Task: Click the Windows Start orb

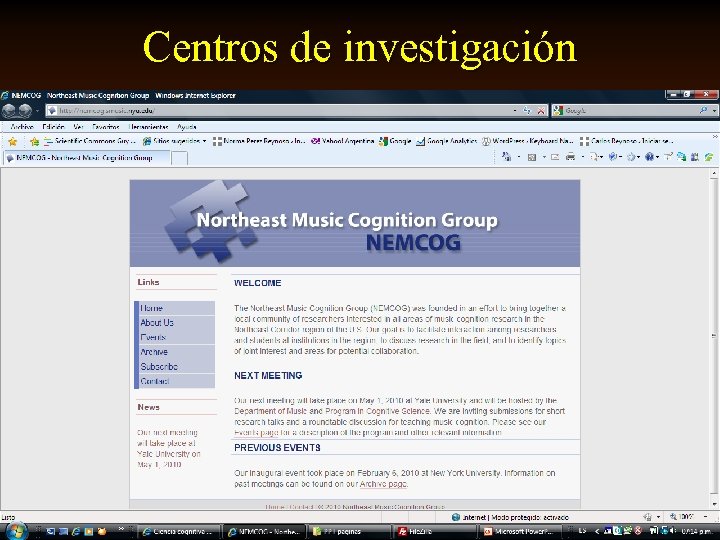Action: tap(15, 531)
